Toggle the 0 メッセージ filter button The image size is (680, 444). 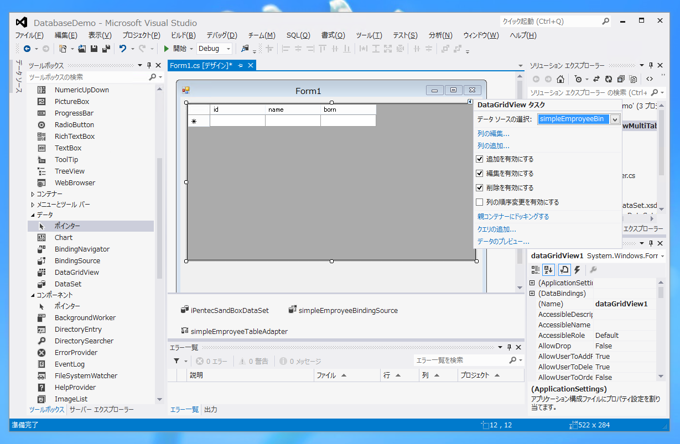pyautogui.click(x=300, y=361)
